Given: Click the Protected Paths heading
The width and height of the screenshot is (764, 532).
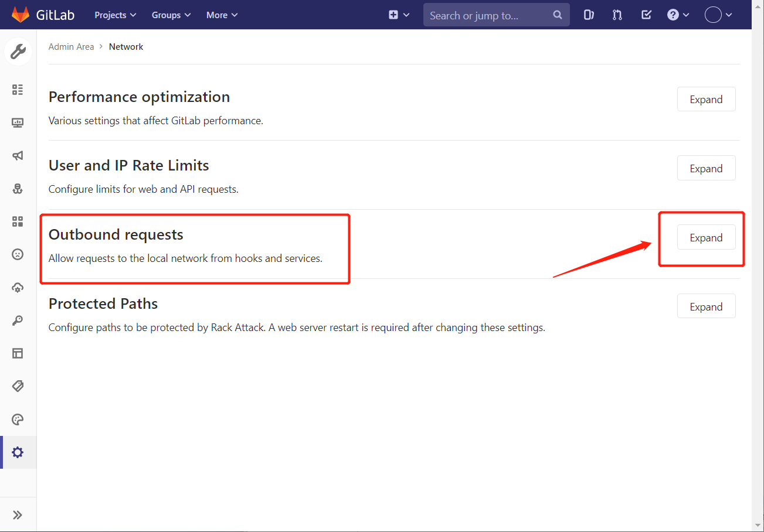Looking at the screenshot, I should [x=103, y=304].
